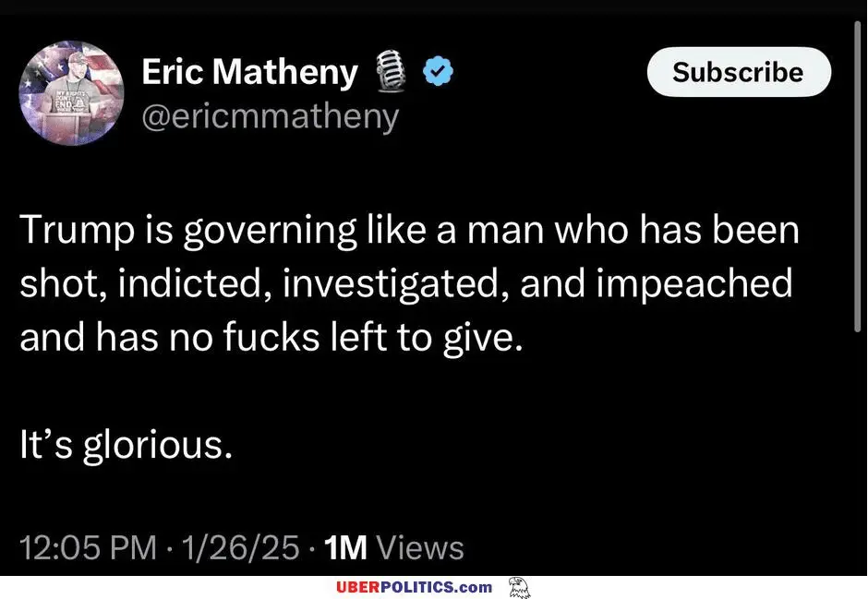This screenshot has height=599, width=868.
Task: Click the UBERPOLITICS.com watermark link
Action: [414, 588]
